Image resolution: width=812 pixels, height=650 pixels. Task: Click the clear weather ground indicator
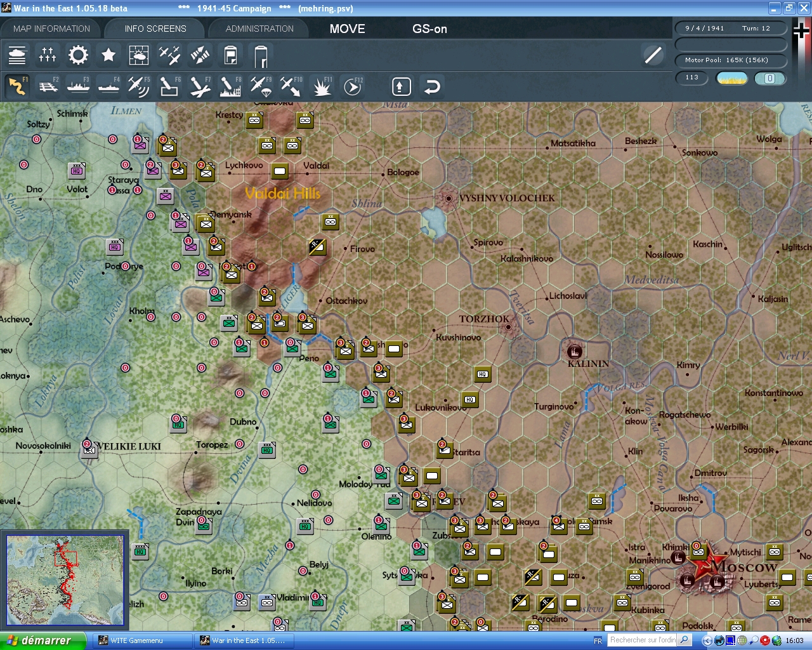coord(731,78)
